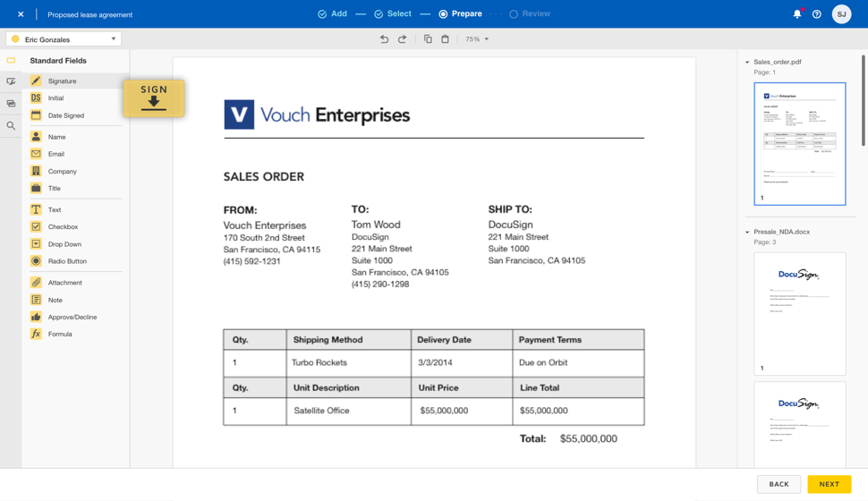Switch to the standard fields sidebar icon

pyautogui.click(x=11, y=60)
